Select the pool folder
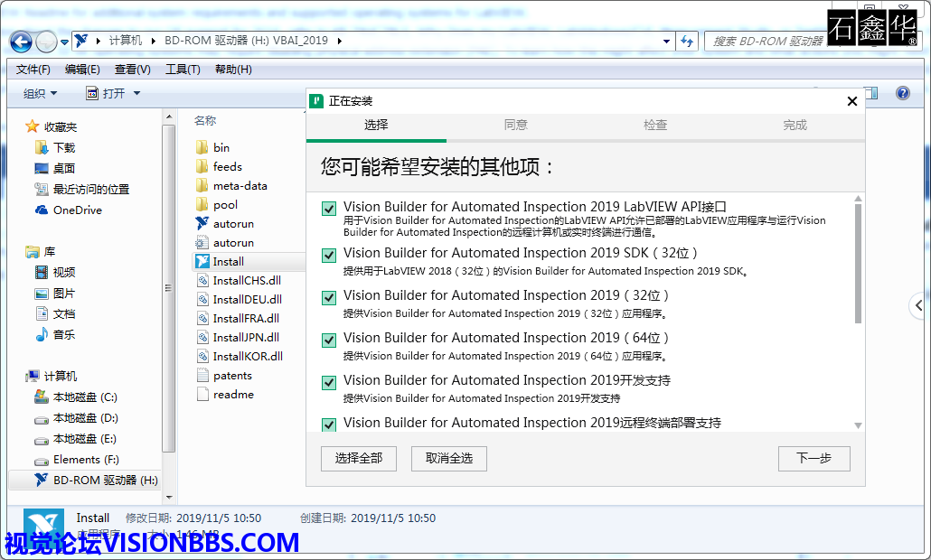This screenshot has width=931, height=560. pos(216,204)
